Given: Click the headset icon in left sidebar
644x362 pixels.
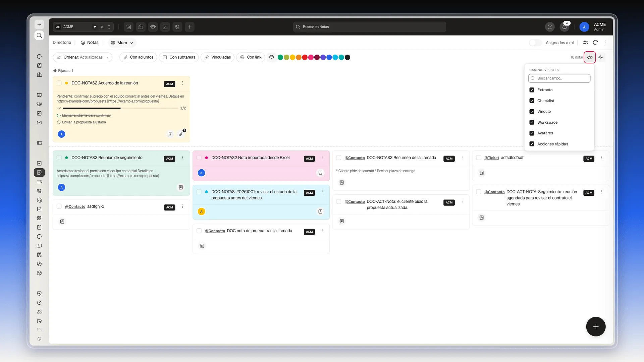Looking at the screenshot, I should (39, 200).
